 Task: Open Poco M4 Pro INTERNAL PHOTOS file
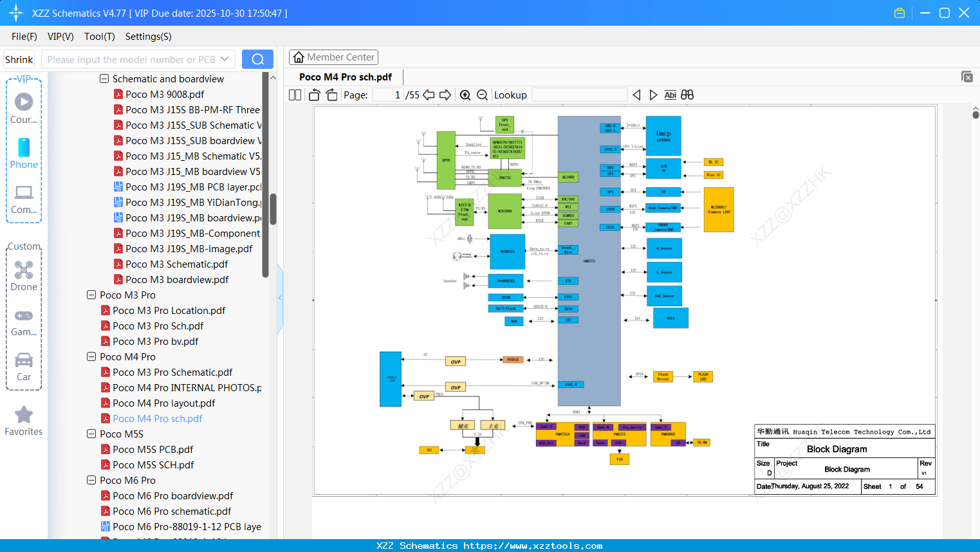pos(187,388)
